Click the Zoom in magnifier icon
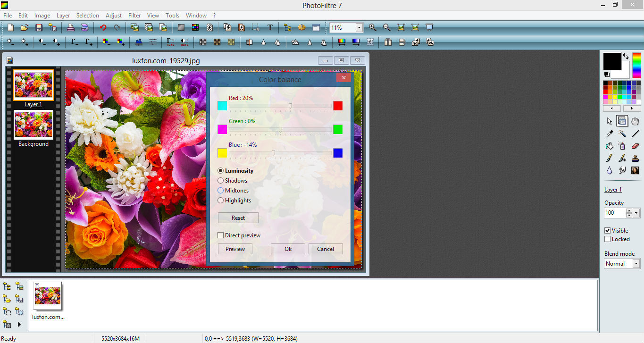 pyautogui.click(x=373, y=28)
